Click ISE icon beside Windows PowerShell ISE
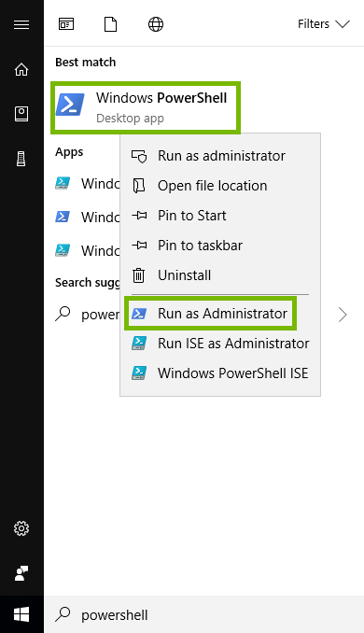The image size is (364, 633). 139,373
